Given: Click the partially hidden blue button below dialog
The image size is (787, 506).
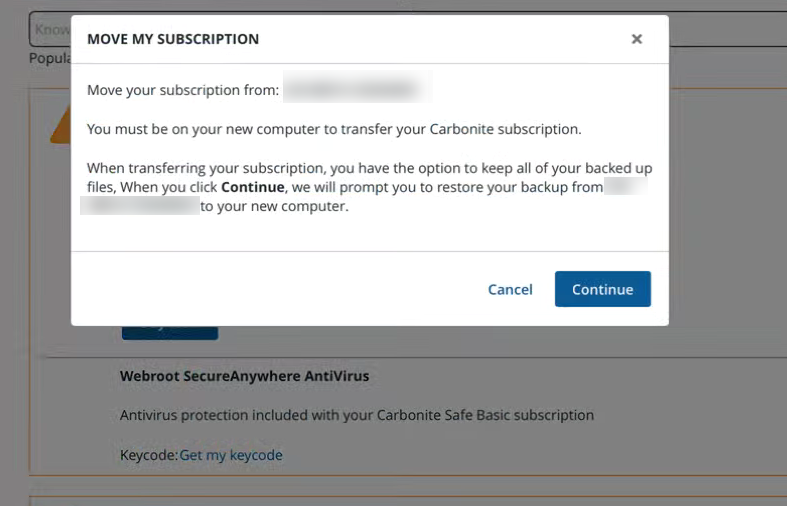Looking at the screenshot, I should [169, 332].
